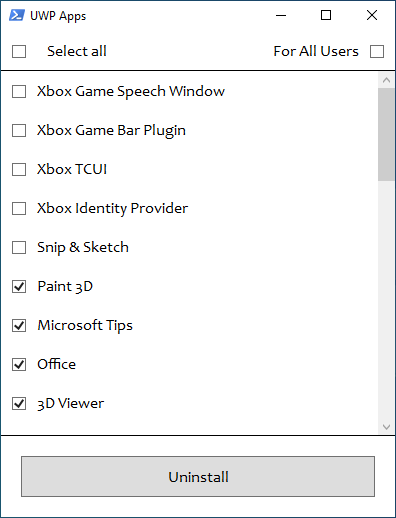Untick the Office checkbox
Image resolution: width=396 pixels, height=518 pixels.
pyautogui.click(x=19, y=365)
